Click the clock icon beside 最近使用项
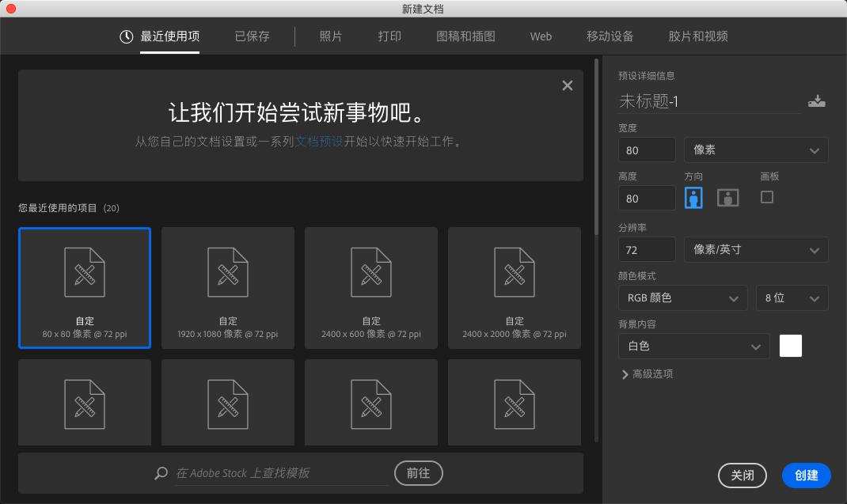This screenshot has width=847, height=504. 125,36
